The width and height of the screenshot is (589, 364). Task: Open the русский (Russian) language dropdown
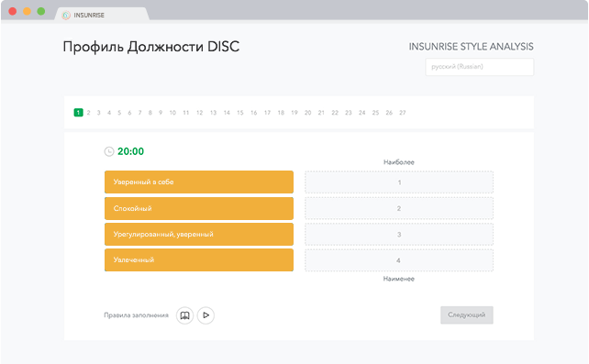(479, 67)
